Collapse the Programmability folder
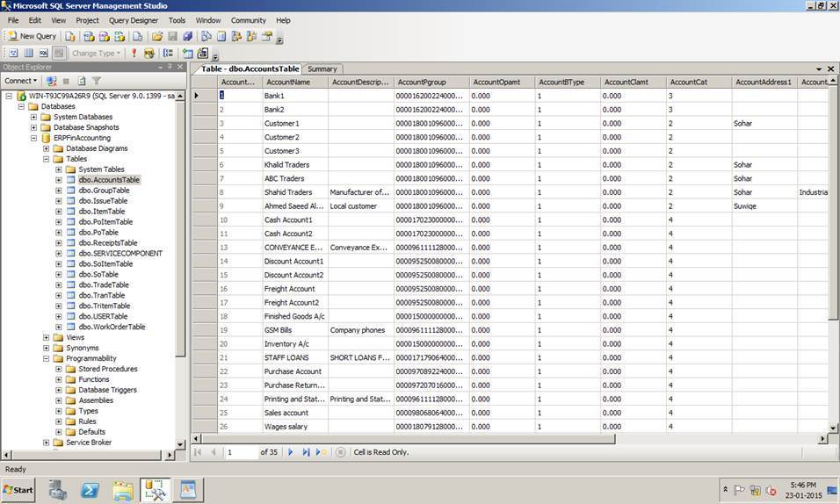 point(46,358)
